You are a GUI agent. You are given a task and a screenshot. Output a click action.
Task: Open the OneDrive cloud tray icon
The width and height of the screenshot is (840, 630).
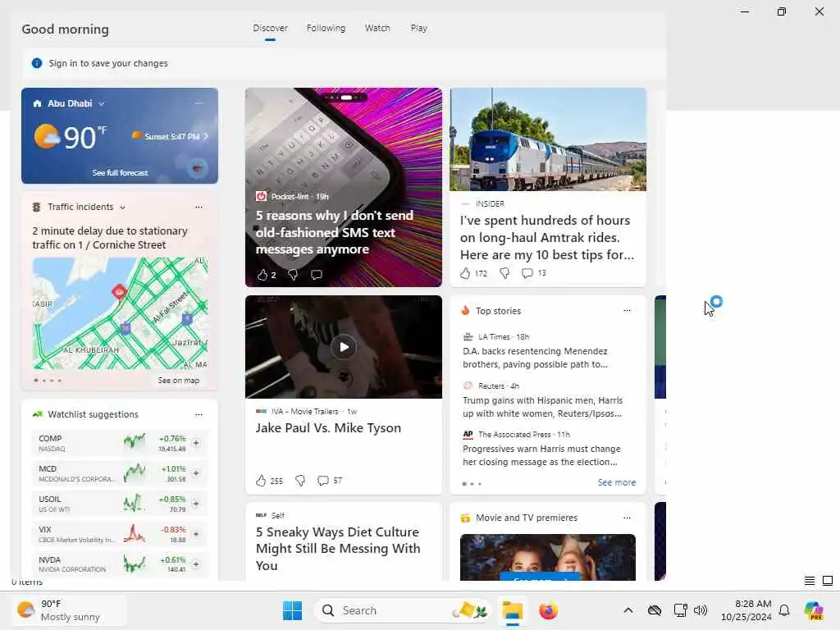[x=654, y=610]
